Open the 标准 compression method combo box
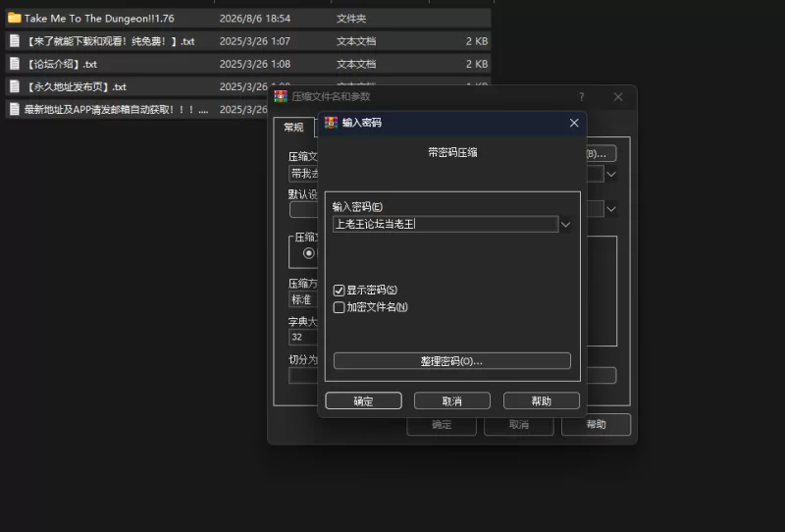Screen dimensions: 785x532 pos(303,299)
